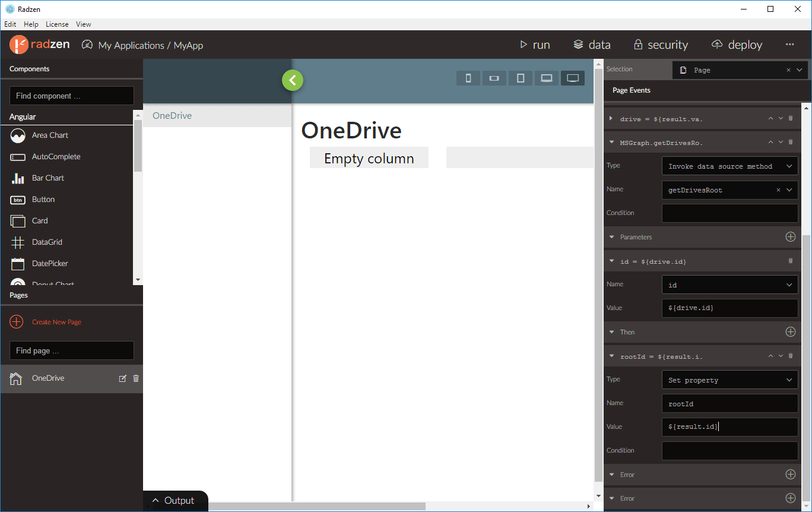812x512 pixels.
Task: Select the Card component
Action: click(67, 221)
